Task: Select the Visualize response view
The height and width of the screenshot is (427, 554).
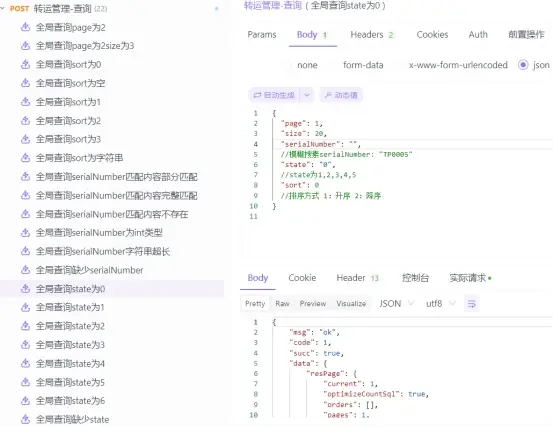Action: click(351, 304)
